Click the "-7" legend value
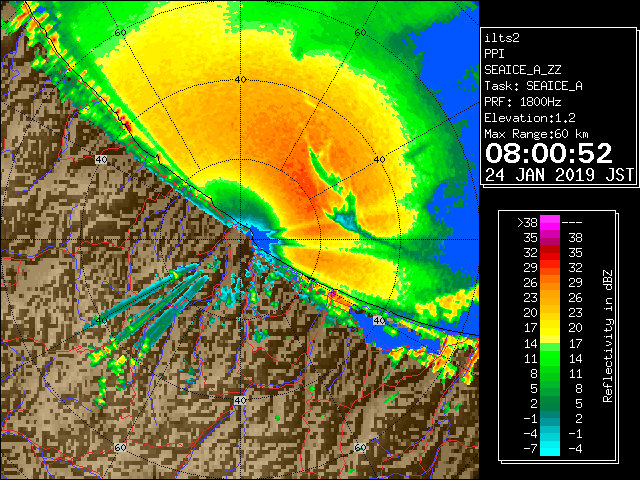 (530, 448)
